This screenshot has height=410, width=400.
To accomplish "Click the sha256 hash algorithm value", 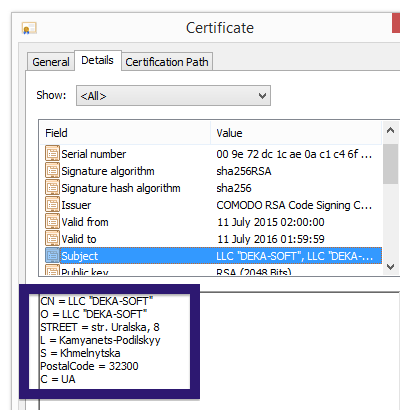I will [234, 188].
